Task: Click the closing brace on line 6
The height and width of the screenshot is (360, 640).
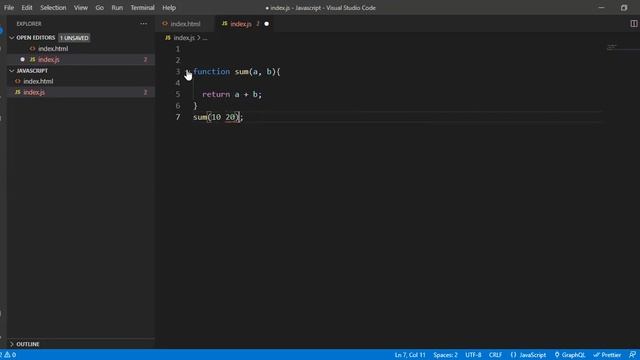Action: 195,106
